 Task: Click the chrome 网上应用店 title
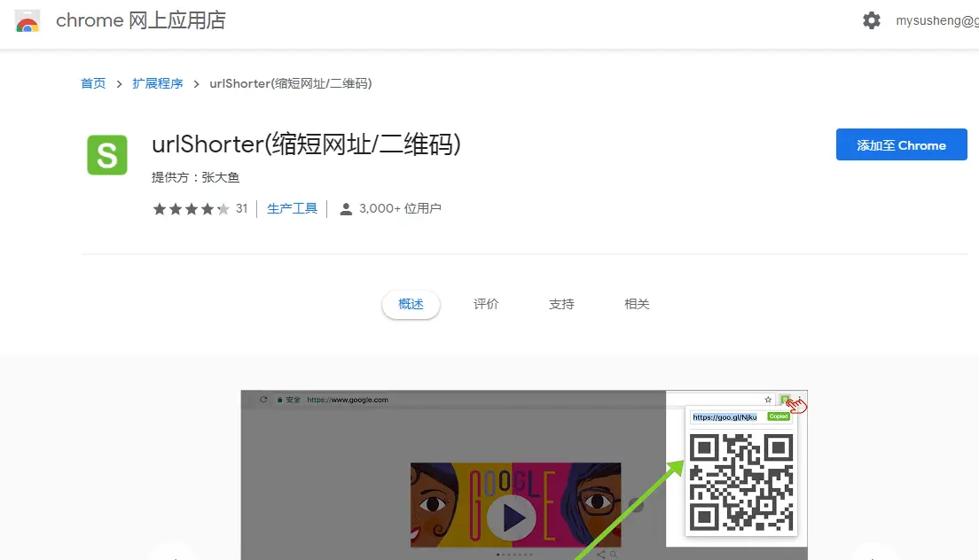click(x=141, y=20)
